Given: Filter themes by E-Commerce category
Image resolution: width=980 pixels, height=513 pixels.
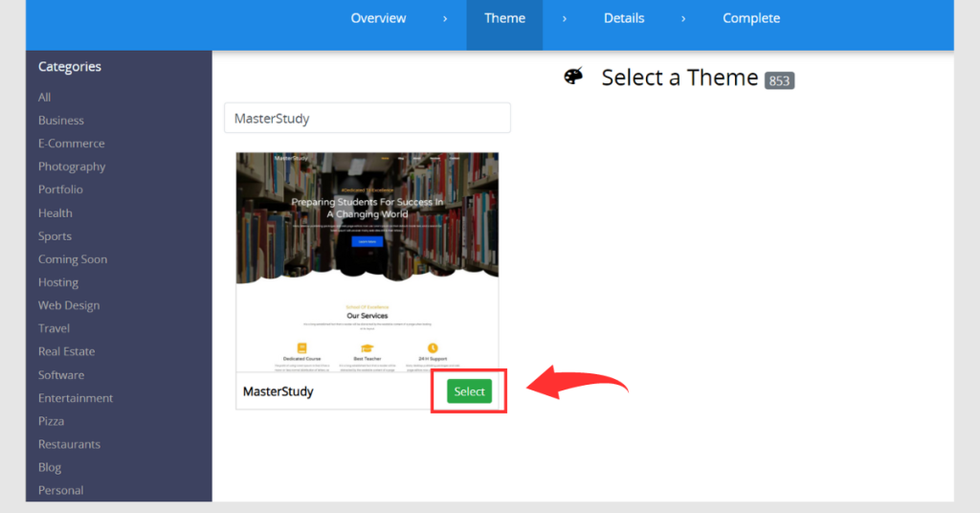Looking at the screenshot, I should [71, 144].
